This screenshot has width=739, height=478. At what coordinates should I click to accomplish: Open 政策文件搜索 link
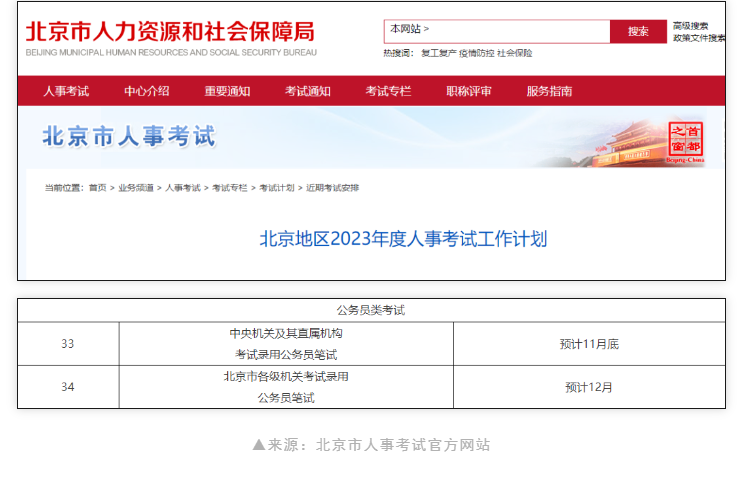click(699, 38)
